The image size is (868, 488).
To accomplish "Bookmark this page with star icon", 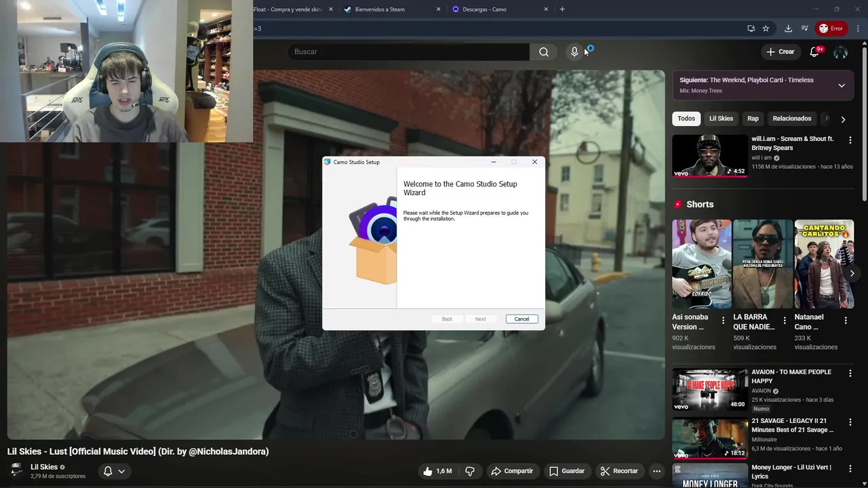I will (x=766, y=28).
